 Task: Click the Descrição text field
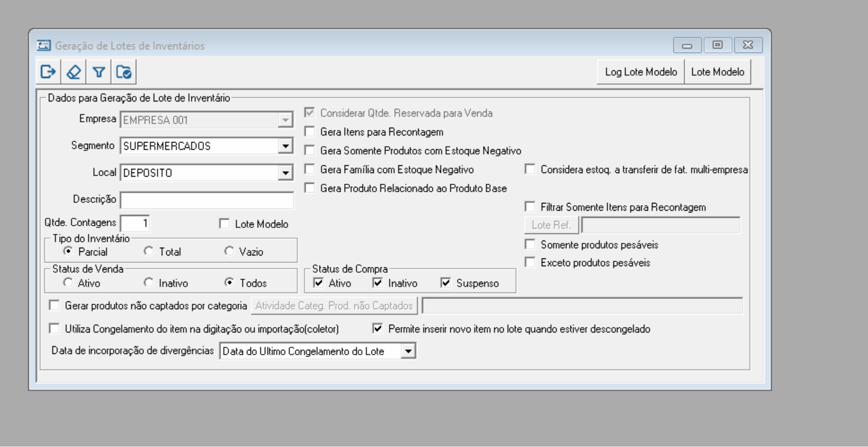point(207,200)
